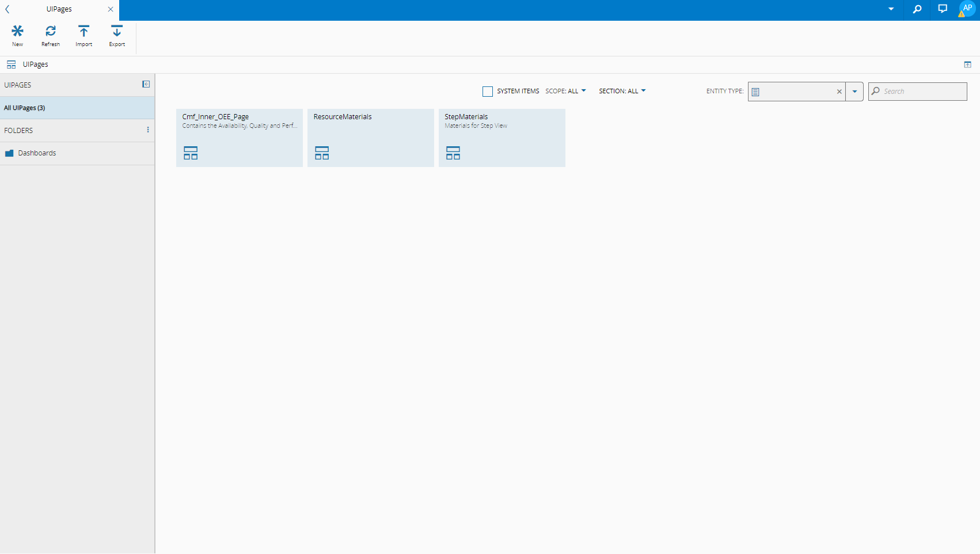Select All UIPages (3) filter
Screen dimensions: 980x554
(77, 108)
